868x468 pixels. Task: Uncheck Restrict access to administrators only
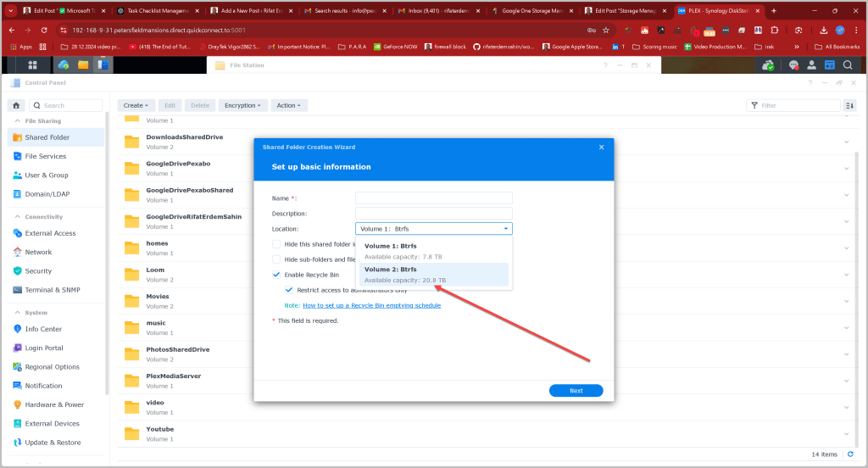(x=289, y=290)
